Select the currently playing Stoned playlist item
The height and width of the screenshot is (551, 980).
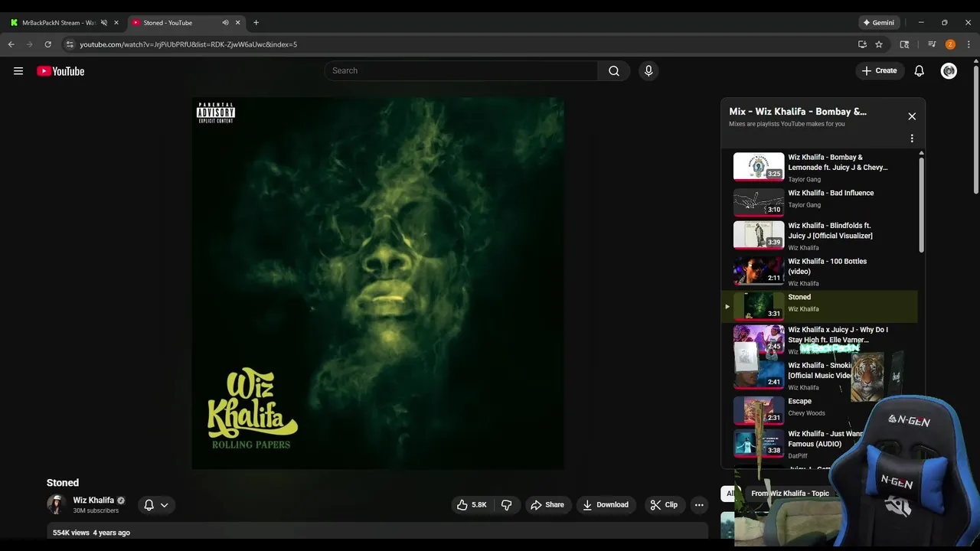pos(819,306)
